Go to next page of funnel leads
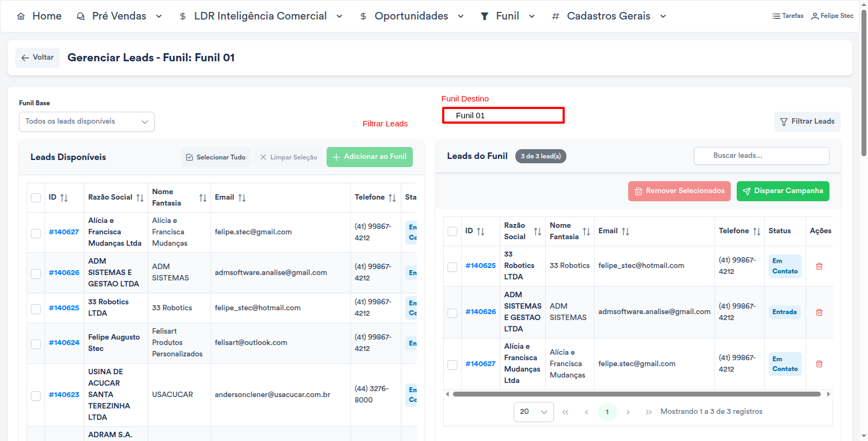This screenshot has height=441, width=868. click(628, 412)
